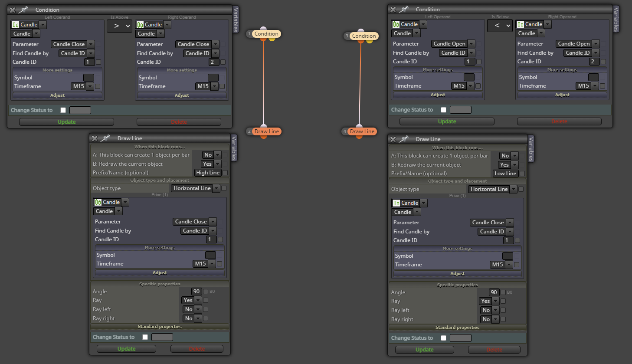This screenshot has height=364, width=632.
Task: Click Angle 90 field in High Line panel
Action: tap(196, 292)
